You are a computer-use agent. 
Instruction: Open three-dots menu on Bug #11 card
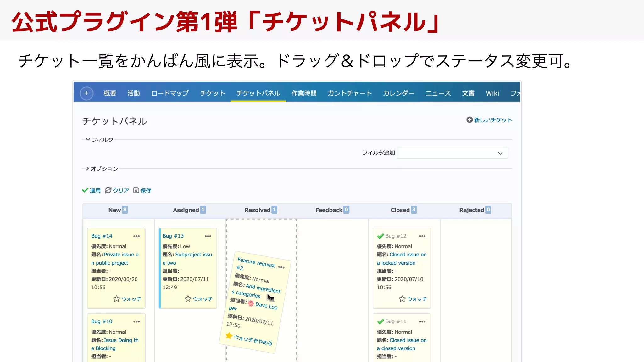point(422,322)
